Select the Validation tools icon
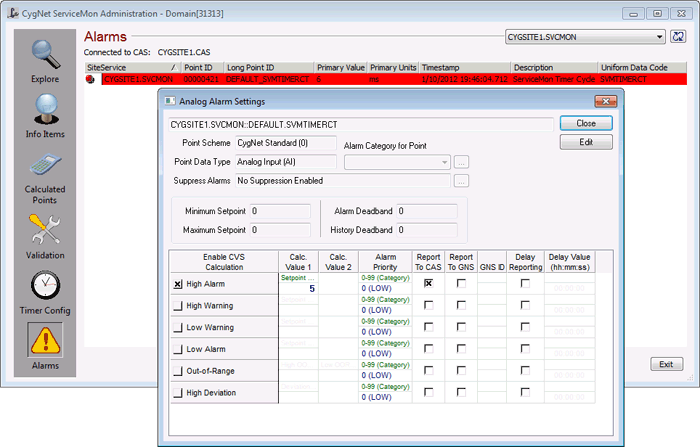 45,230
